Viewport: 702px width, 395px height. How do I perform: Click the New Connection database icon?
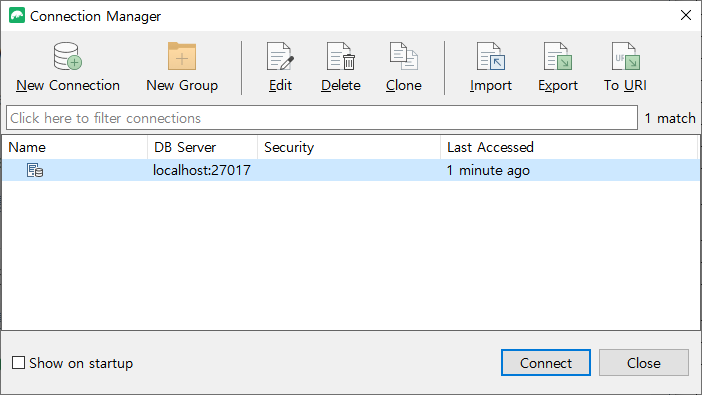pyautogui.click(x=68, y=56)
